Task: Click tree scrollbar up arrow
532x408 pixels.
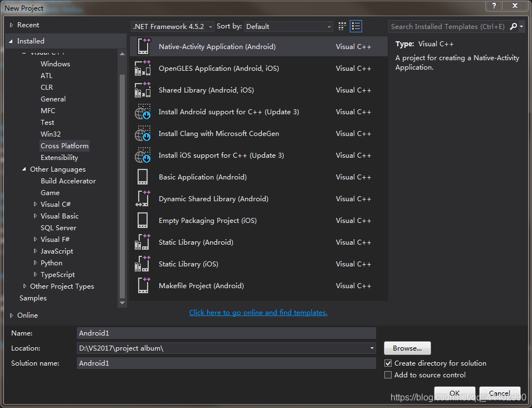Action: pos(123,54)
